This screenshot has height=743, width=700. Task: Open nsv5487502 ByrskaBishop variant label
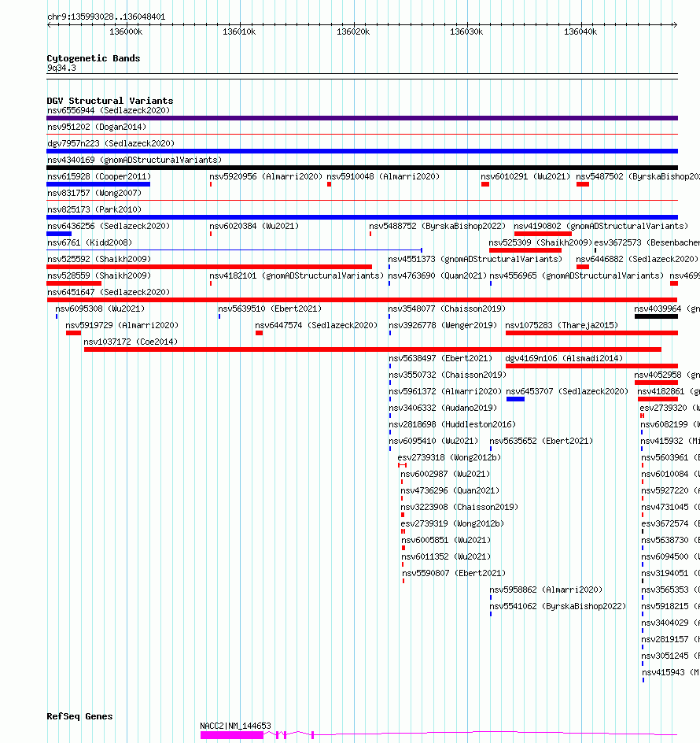[x=638, y=177]
